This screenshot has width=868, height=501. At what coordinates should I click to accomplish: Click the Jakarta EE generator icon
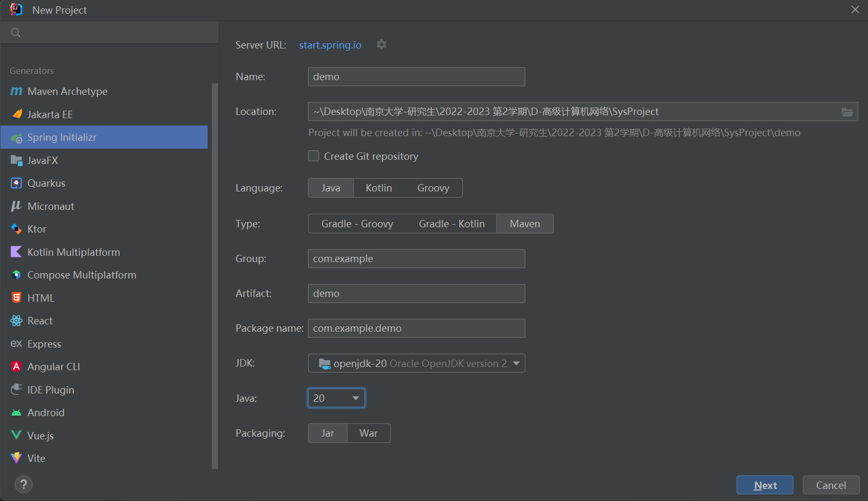[x=16, y=114]
